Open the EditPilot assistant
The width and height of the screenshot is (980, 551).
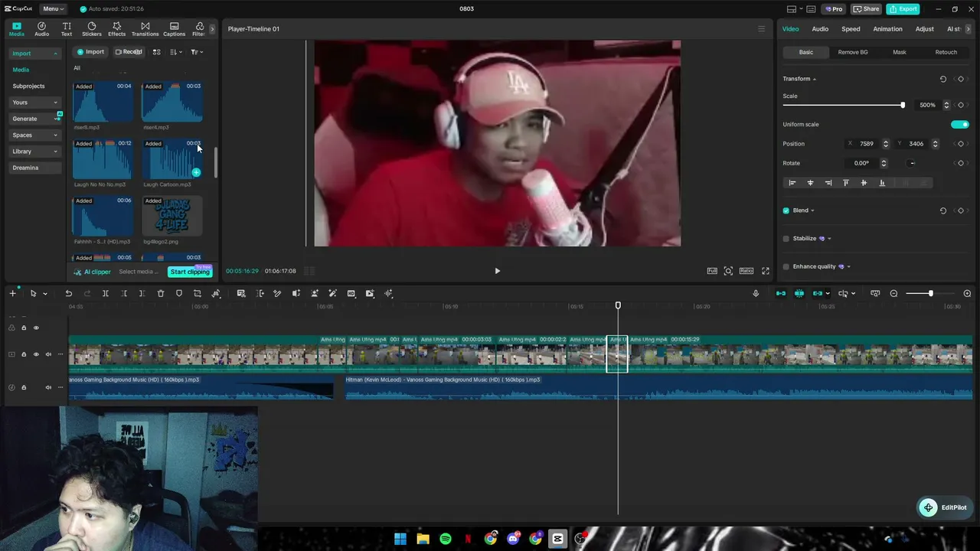click(945, 507)
